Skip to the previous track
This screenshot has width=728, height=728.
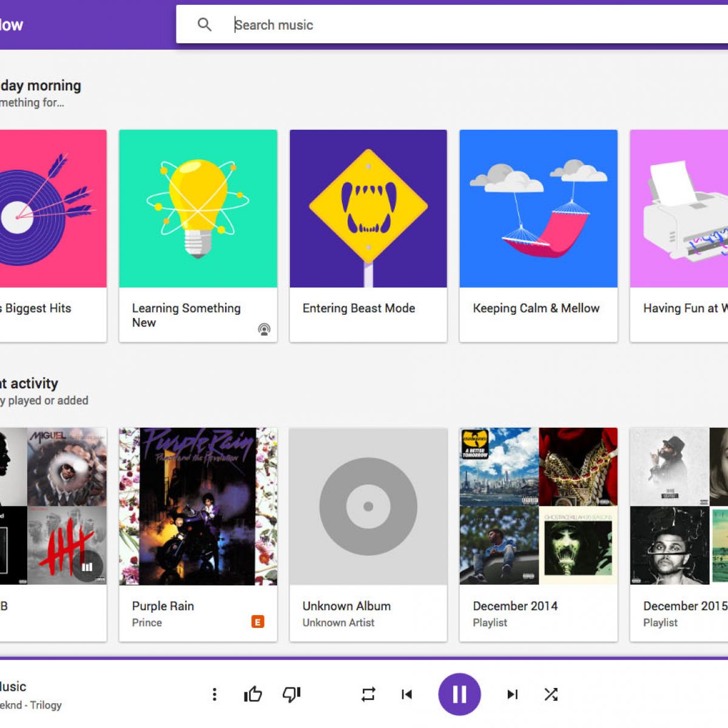pos(406,694)
